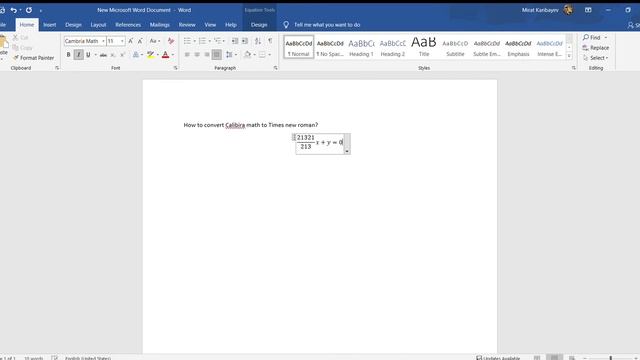Align text left
This screenshot has width=640, height=360.
187,55
